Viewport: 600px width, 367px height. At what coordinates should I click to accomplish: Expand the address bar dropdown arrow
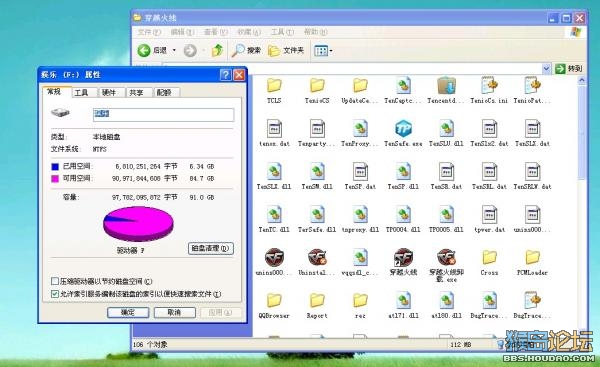546,69
